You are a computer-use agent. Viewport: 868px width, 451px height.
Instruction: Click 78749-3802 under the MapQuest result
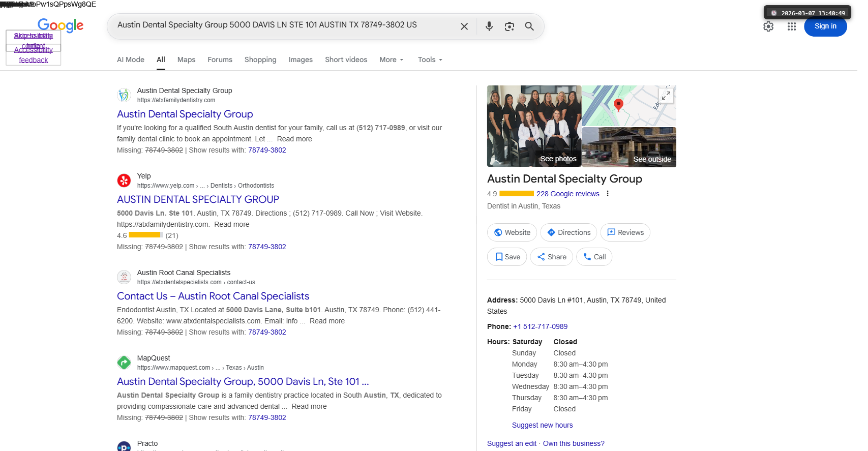coord(267,417)
